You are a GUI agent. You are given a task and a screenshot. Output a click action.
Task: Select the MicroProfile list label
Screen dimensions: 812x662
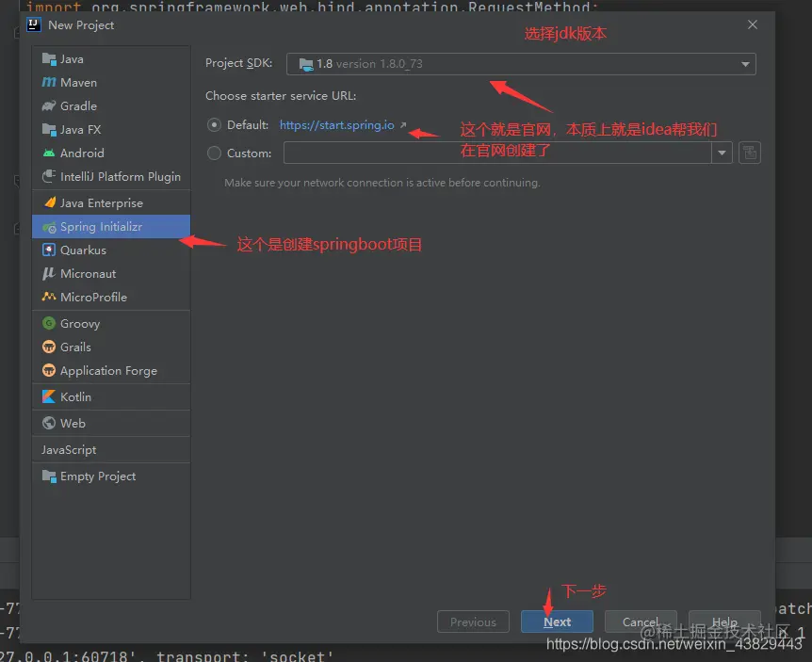coord(94,297)
